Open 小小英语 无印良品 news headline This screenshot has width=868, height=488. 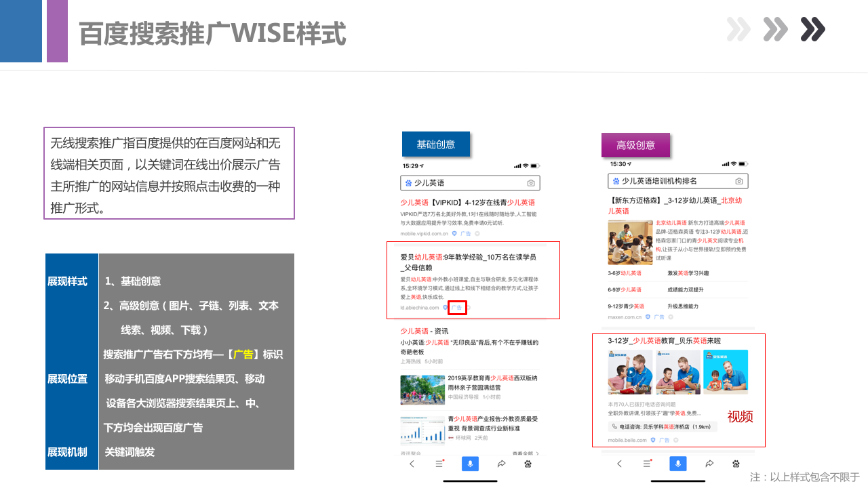coord(469,347)
